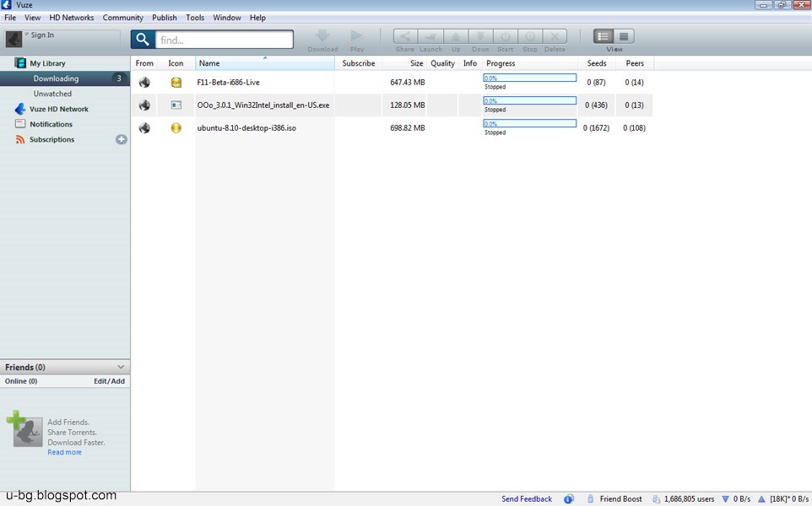Click the Friend Boost status icon
This screenshot has width=812, height=506.
pos(590,498)
